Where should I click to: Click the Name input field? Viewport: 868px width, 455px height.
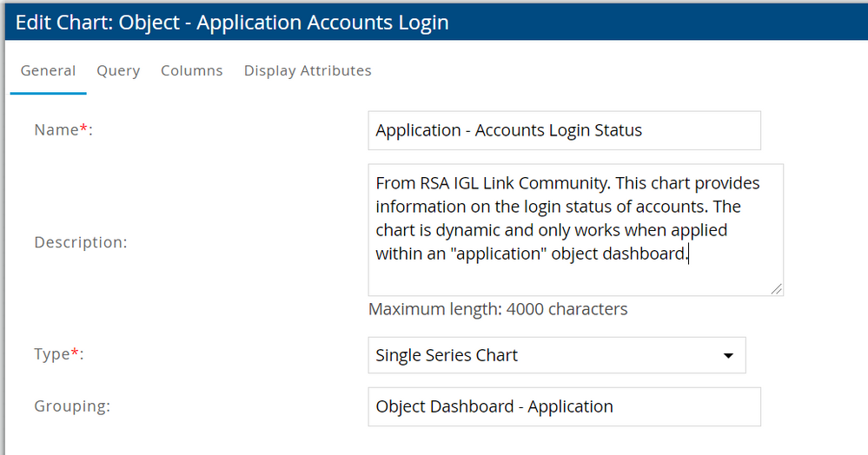pyautogui.click(x=564, y=130)
